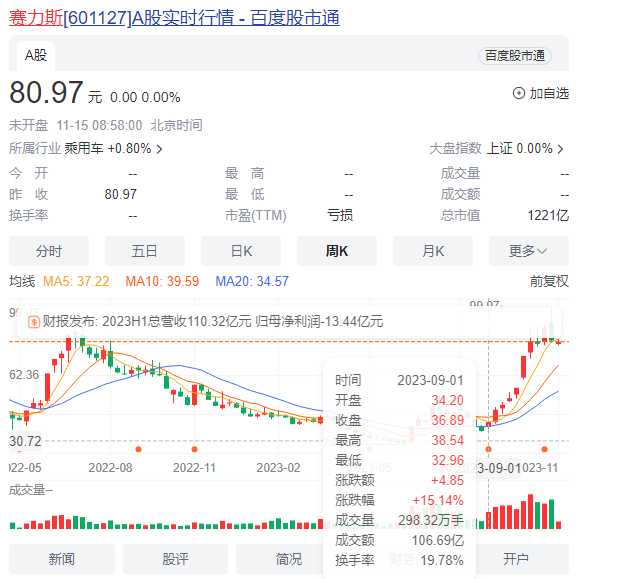This screenshot has height=579, width=624.
Task: Click the orange event dot near 2022-11
Action: pyautogui.click(x=194, y=449)
